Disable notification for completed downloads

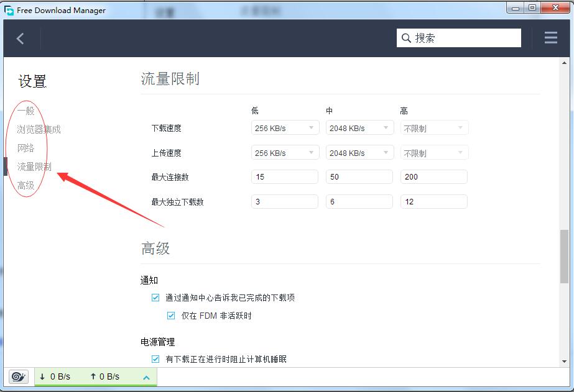click(x=155, y=298)
